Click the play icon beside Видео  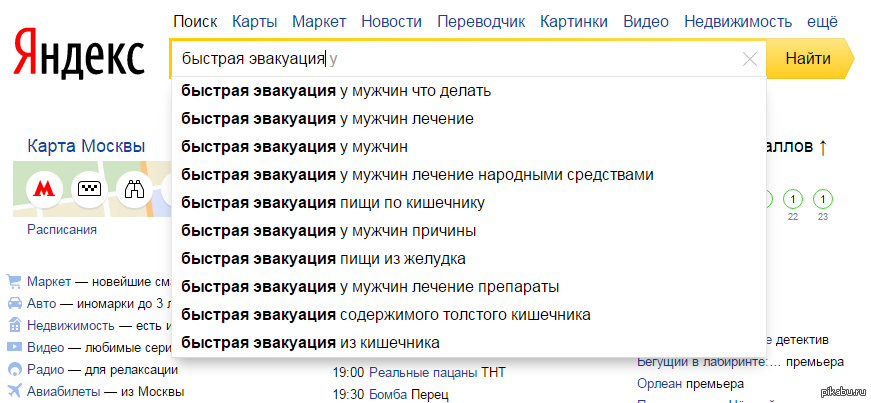click(x=15, y=347)
